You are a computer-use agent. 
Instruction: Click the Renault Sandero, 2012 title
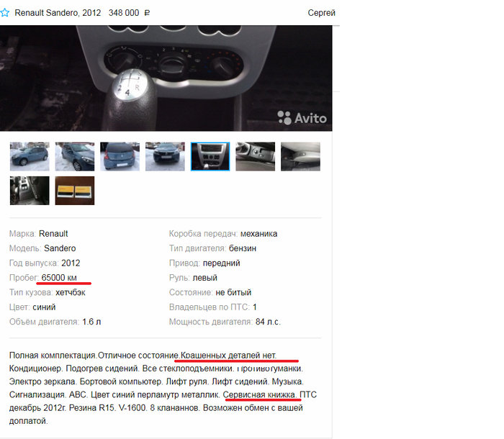pyautogui.click(x=58, y=13)
